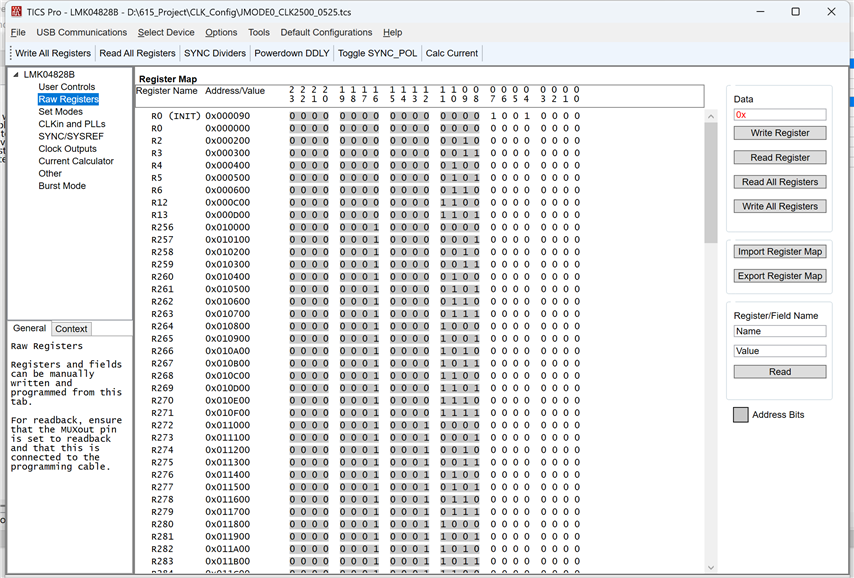The height and width of the screenshot is (578, 854).
Task: Switch to the Context tab
Action: coord(71,329)
